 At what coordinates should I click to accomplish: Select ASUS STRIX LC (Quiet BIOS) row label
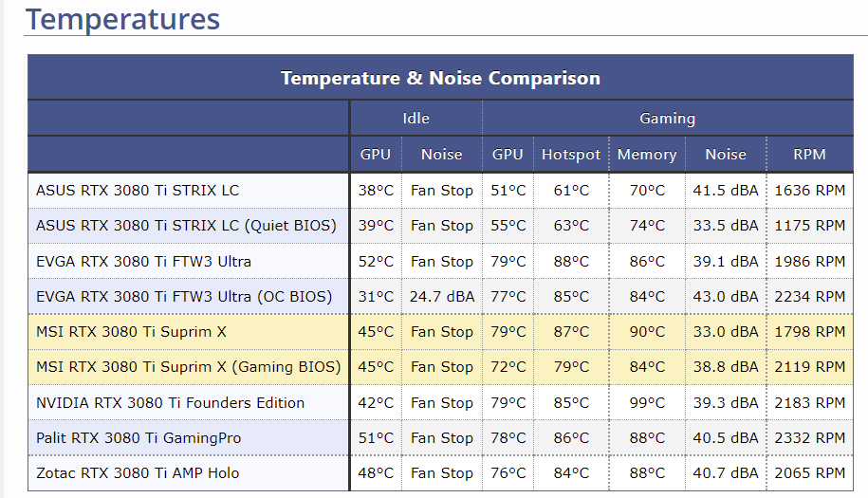[x=186, y=226]
